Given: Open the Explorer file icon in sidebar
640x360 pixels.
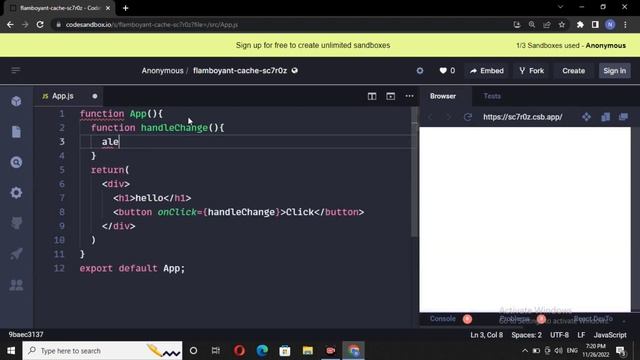Looking at the screenshot, I should tap(16, 132).
